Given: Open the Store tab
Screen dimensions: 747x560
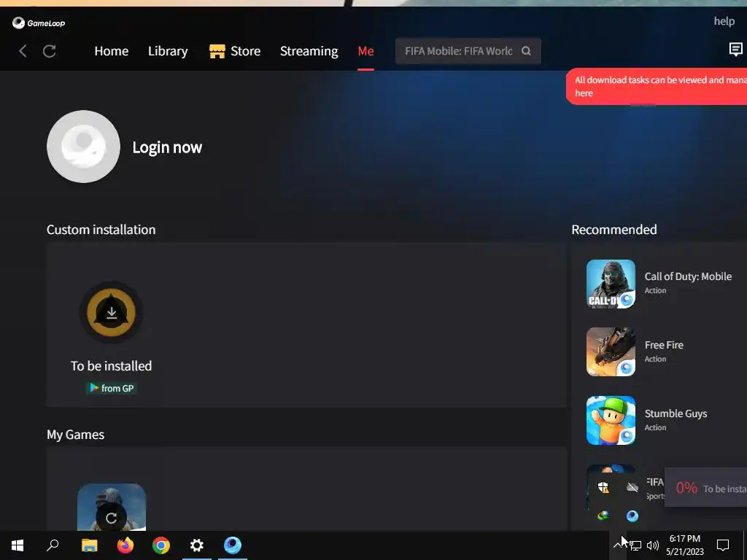Looking at the screenshot, I should 245,51.
